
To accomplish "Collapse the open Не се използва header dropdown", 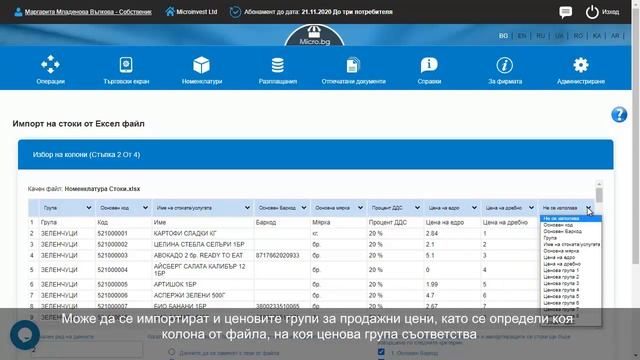I will 567,208.
